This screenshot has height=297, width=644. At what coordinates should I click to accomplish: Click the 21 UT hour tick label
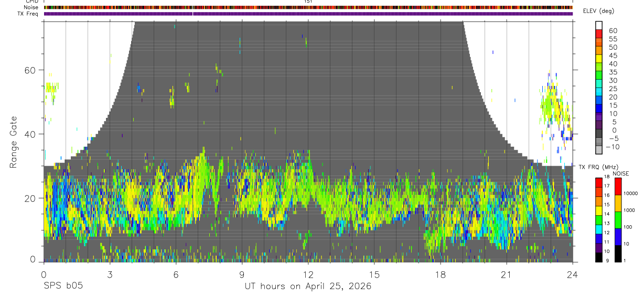[506, 274]
